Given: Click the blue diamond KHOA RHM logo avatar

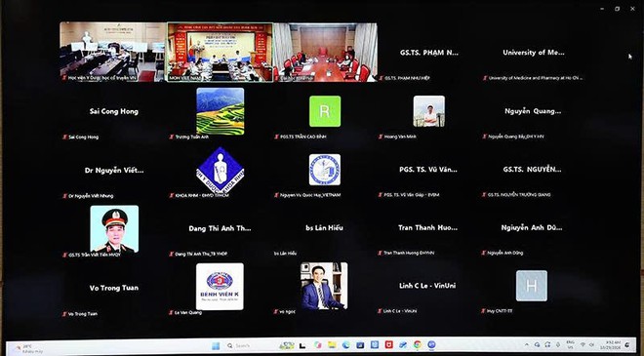Looking at the screenshot, I should (221, 170).
